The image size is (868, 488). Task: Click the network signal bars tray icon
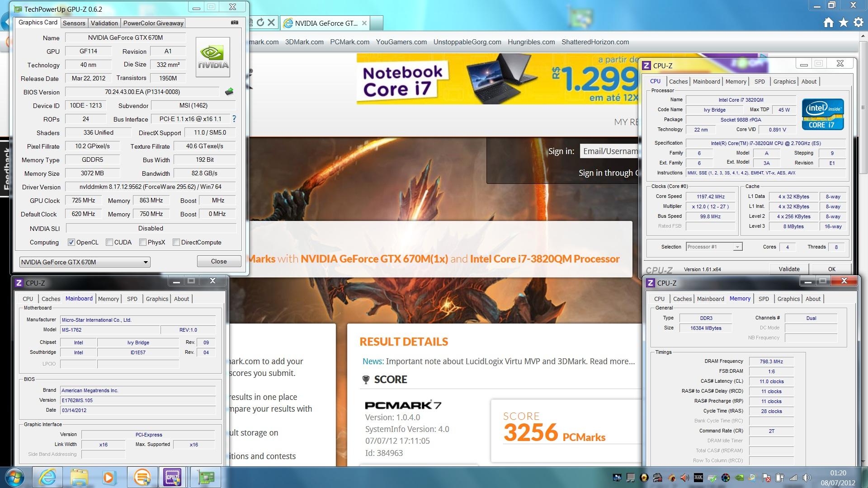[793, 478]
